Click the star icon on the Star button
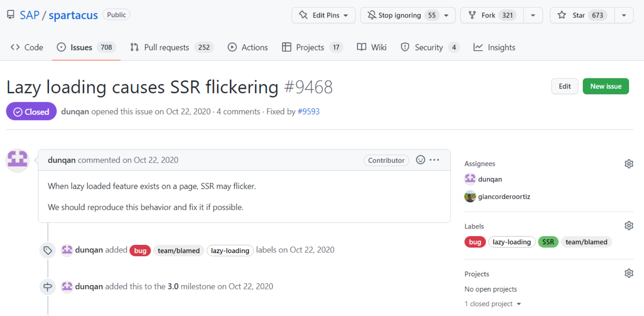The image size is (644, 316). click(x=562, y=15)
